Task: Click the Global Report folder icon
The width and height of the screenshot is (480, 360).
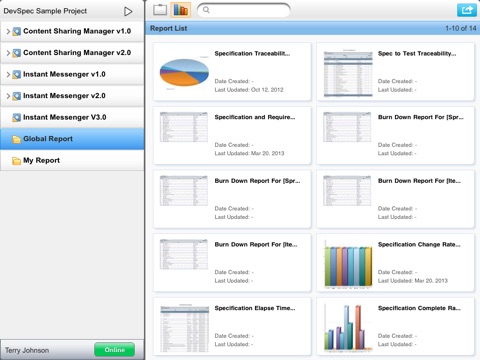Action: tap(16, 139)
